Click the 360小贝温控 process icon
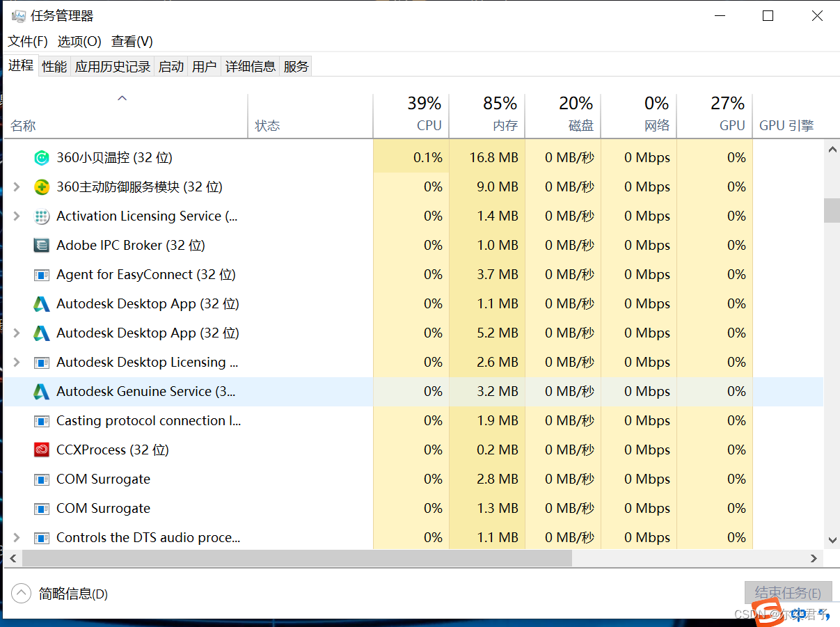840x627 pixels. (x=42, y=158)
